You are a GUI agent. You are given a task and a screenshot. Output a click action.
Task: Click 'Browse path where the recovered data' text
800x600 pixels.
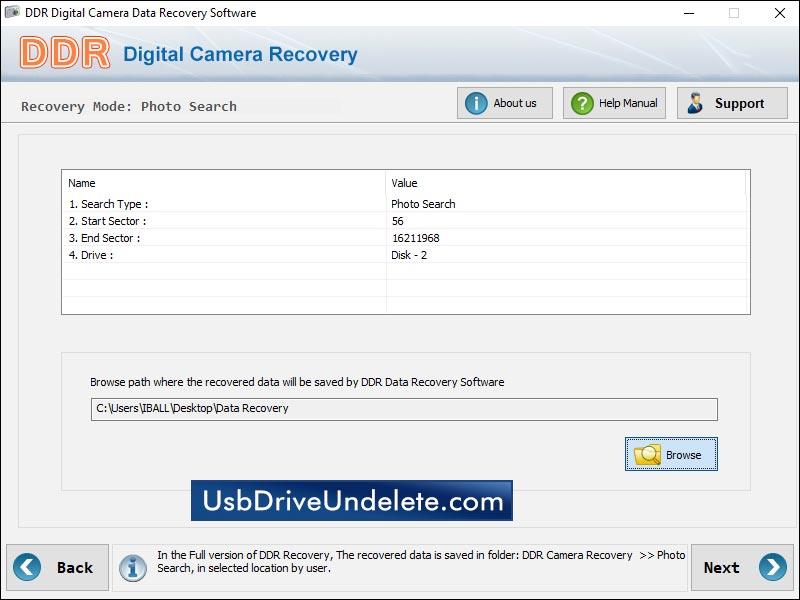coord(297,382)
